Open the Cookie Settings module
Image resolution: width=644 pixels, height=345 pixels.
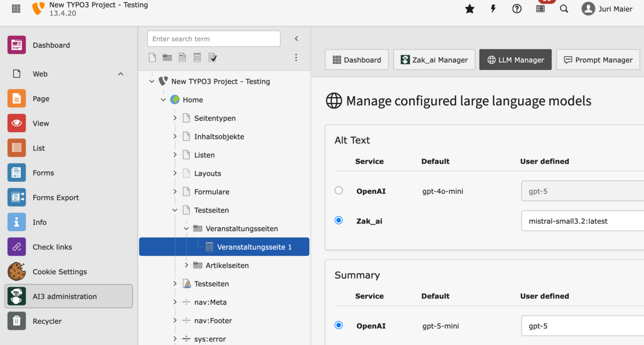point(59,271)
